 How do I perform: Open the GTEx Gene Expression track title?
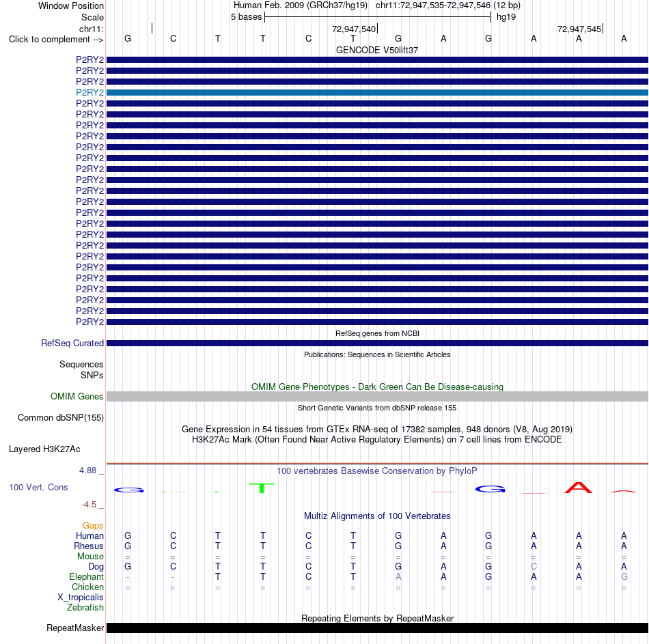point(377,429)
